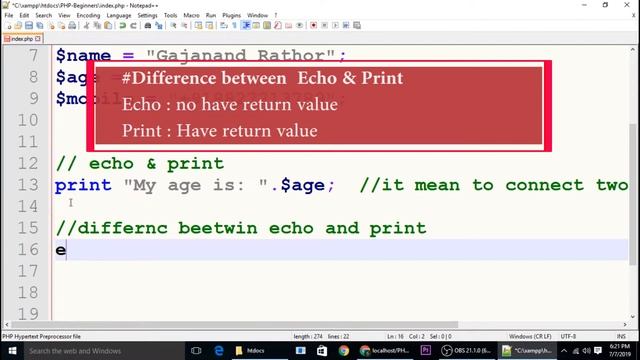Click the horizontal scrollbar left arrow
Viewport: 640px width, 360px height.
(7, 324)
